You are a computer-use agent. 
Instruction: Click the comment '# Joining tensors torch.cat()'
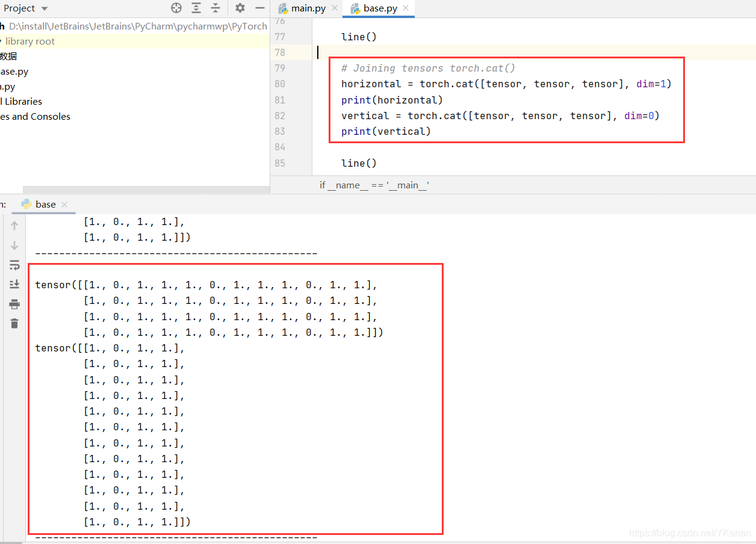(428, 68)
